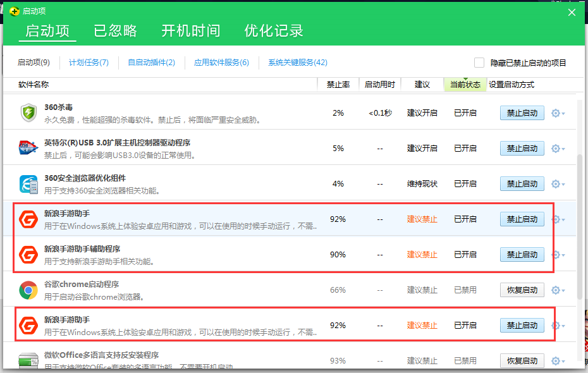This screenshot has width=588, height=373.
Task: Select the first 新浪手游助手 G icon
Action: (x=28, y=218)
